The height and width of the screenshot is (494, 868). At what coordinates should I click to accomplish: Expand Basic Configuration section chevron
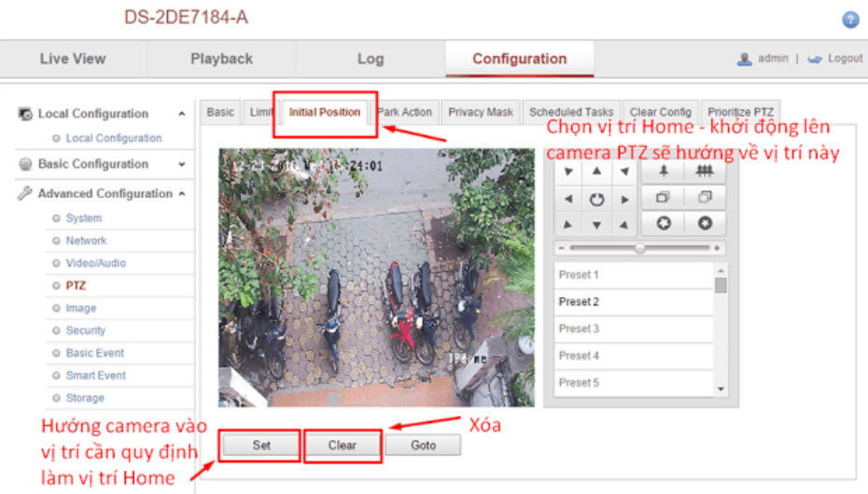(182, 164)
